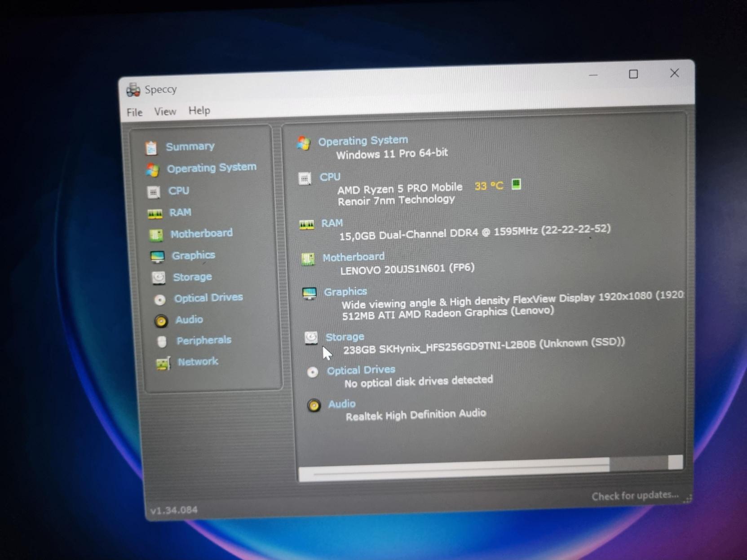Open the File menu
Image resolution: width=747 pixels, height=560 pixels.
tap(134, 112)
